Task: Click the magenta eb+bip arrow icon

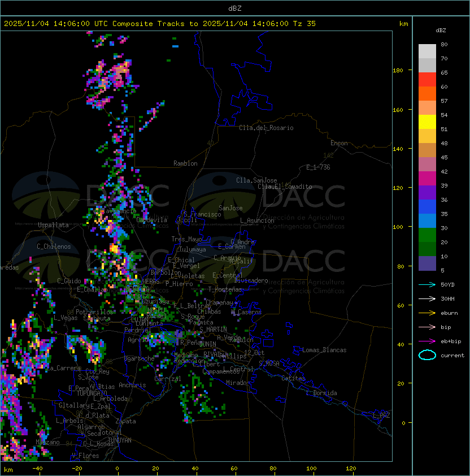Action: (427, 341)
